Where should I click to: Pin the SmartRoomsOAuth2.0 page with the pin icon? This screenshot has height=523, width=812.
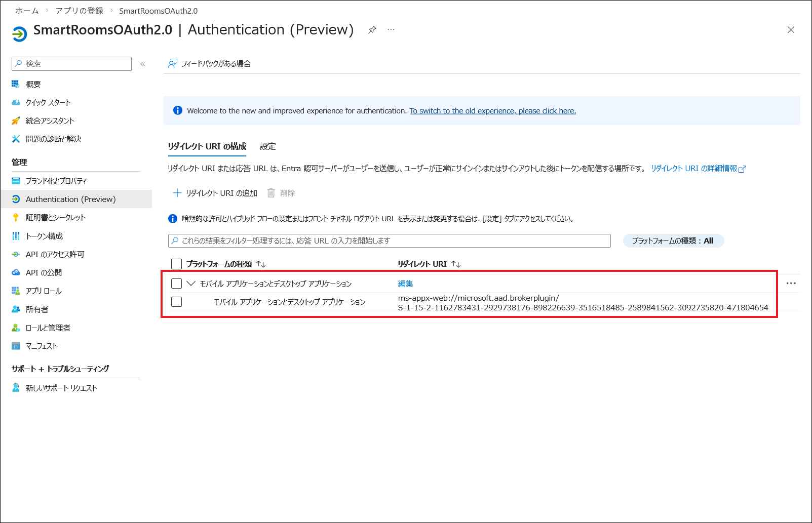click(372, 30)
